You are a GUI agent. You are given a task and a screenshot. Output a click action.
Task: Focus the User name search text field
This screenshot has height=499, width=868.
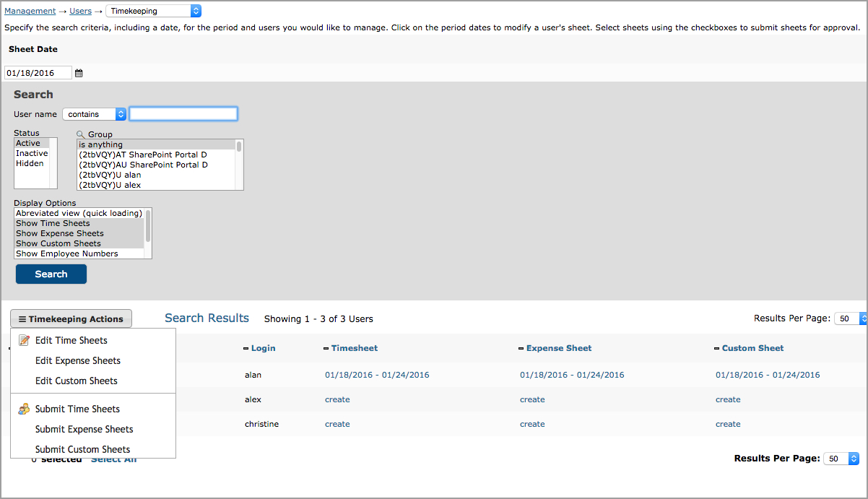183,114
